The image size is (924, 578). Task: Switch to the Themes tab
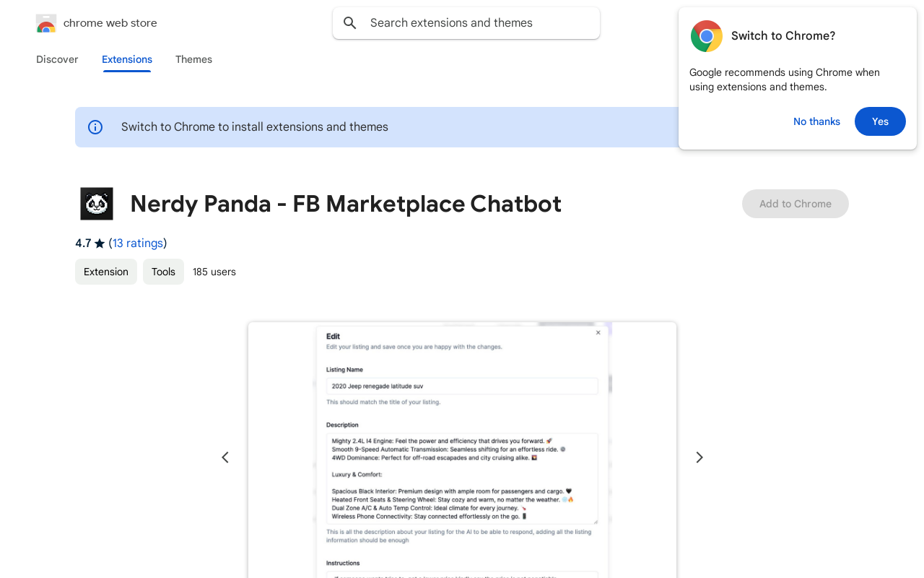coord(193,59)
